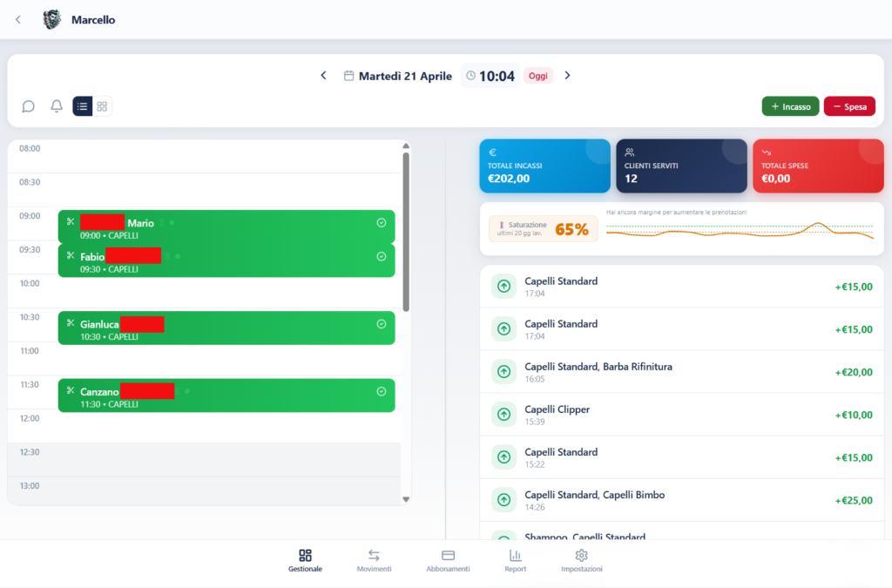Open the Report tab
Image resolution: width=892 pixels, height=588 pixels.
516,560
